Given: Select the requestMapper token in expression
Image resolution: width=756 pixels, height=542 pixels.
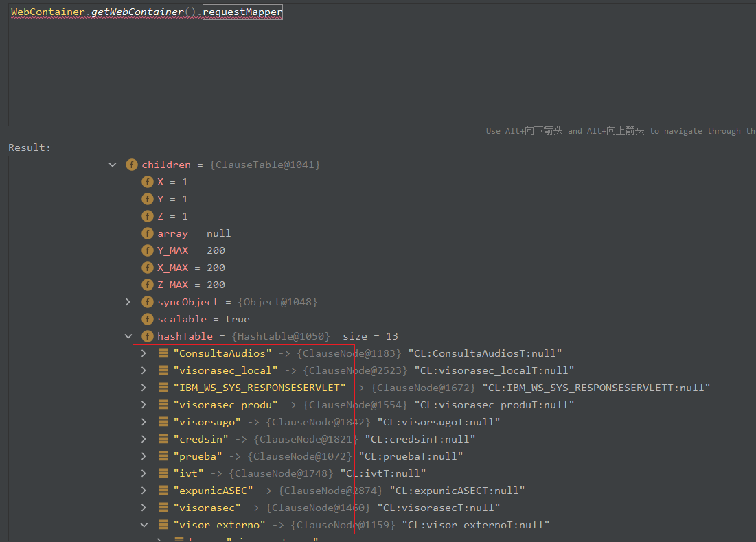Looking at the screenshot, I should click(242, 12).
